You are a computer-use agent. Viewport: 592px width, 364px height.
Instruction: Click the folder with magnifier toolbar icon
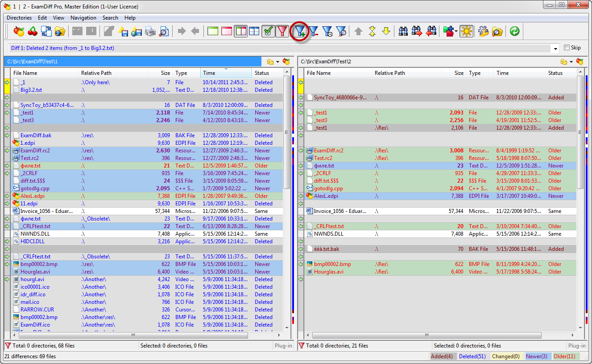click(497, 31)
